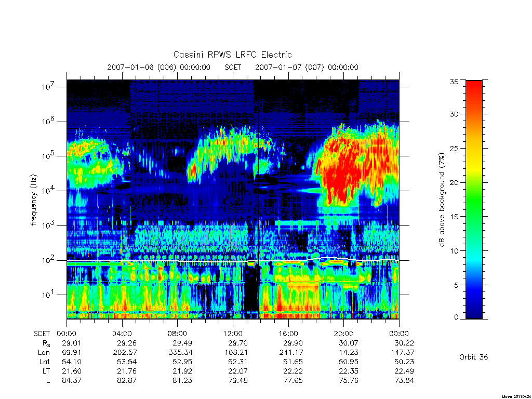Click the start date 2007-01-06 (006) text

pyautogui.click(x=141, y=67)
